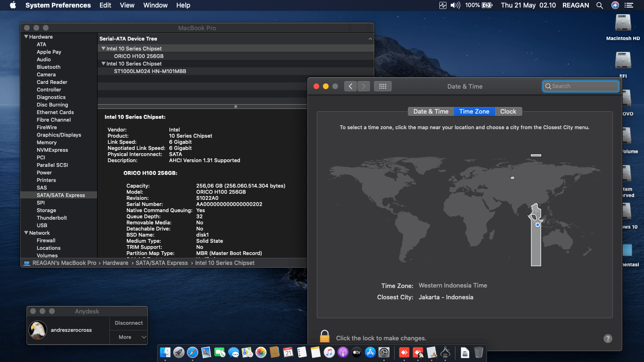
Task: Open Date & Time help with the question mark
Action: (608, 338)
